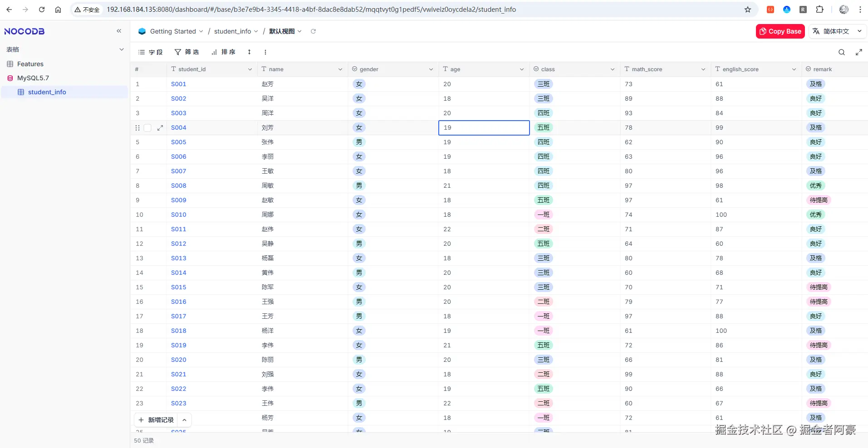This screenshot has height=448, width=868.
Task: Bookmark this page with the star icon
Action: [x=748, y=10]
